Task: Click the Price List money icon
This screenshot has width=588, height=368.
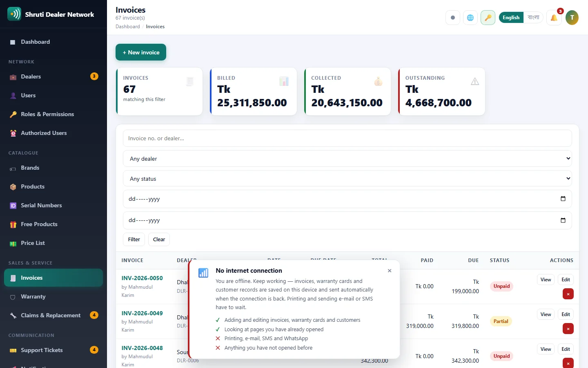Action: (x=13, y=243)
